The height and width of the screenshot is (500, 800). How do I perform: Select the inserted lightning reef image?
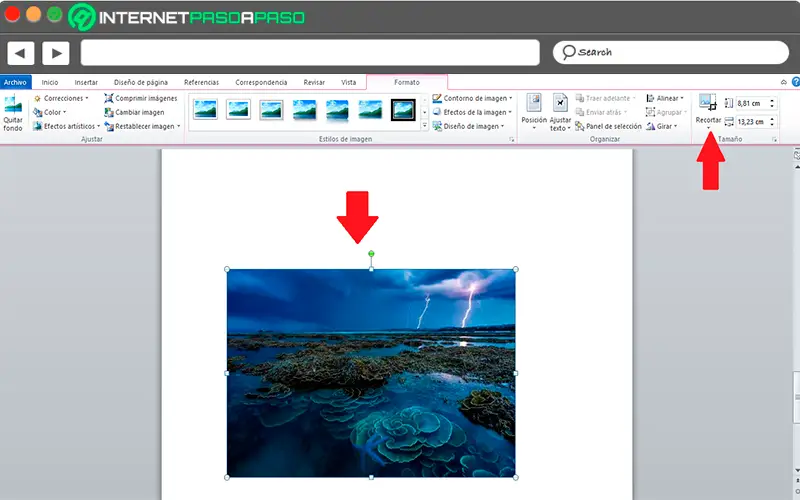click(x=371, y=373)
